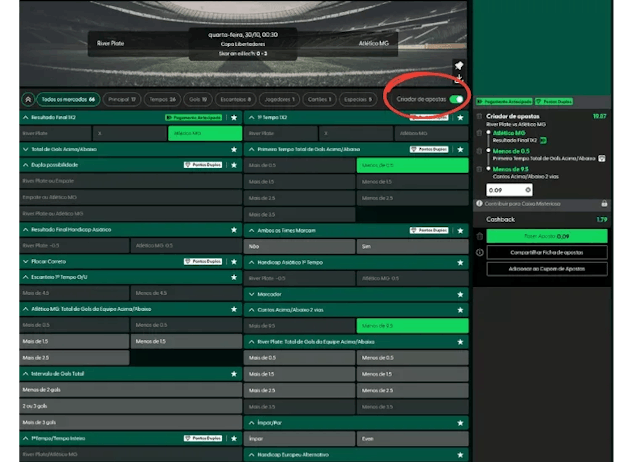Viewport: 633px width, 462px height.
Task: Click the pin icon below the match banner
Action: (x=459, y=66)
